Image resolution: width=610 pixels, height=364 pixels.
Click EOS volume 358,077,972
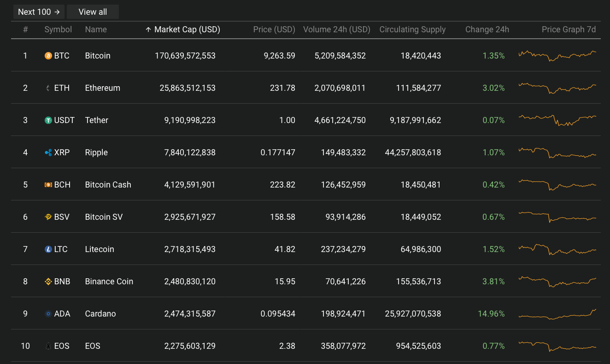click(x=343, y=346)
